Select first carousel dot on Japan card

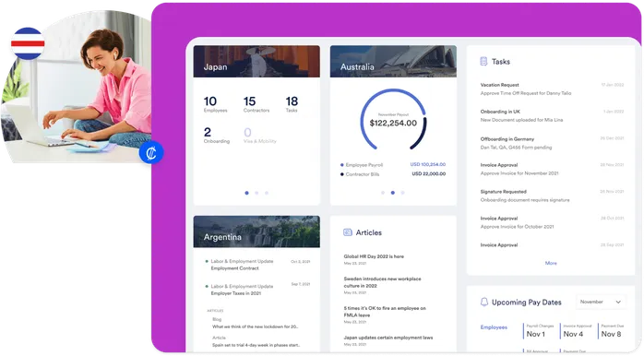tap(246, 193)
